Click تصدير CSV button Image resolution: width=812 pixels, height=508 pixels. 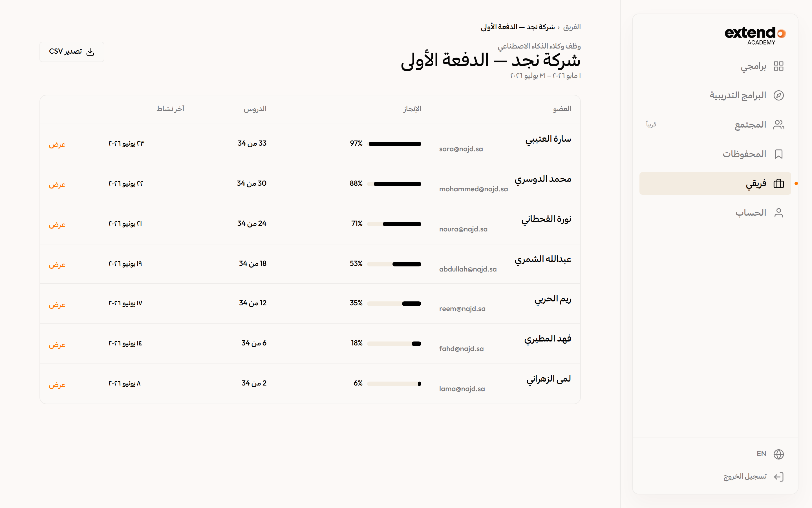click(x=72, y=52)
